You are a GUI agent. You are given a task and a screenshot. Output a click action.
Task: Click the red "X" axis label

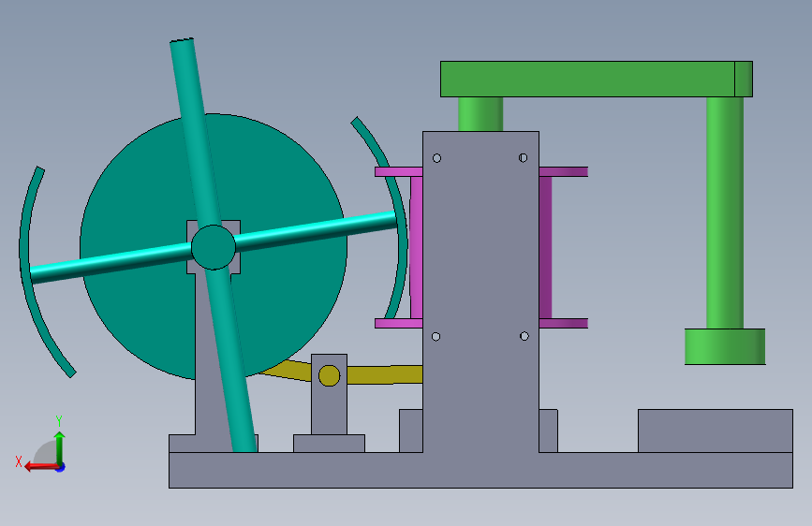click(19, 461)
